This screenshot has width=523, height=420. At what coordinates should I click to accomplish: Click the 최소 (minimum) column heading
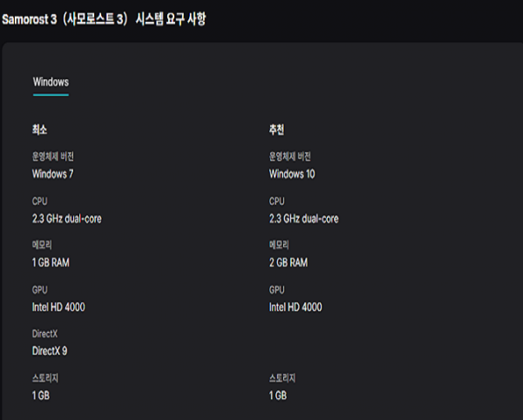pyautogui.click(x=39, y=129)
